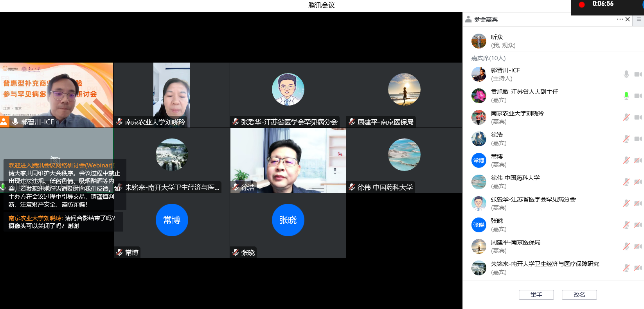Click muted mic icon for 朱铭来 in guest list
Viewport: 644px width, 309px height.
[x=626, y=268]
